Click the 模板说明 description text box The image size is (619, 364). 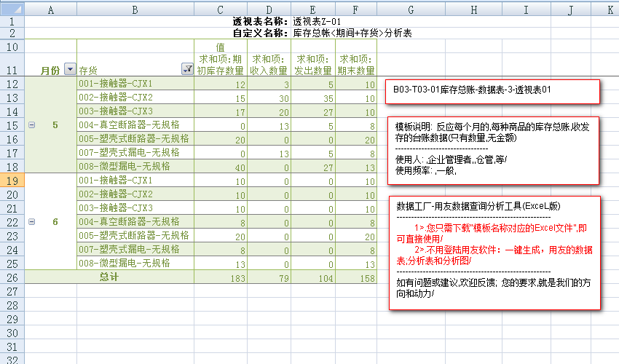point(492,149)
